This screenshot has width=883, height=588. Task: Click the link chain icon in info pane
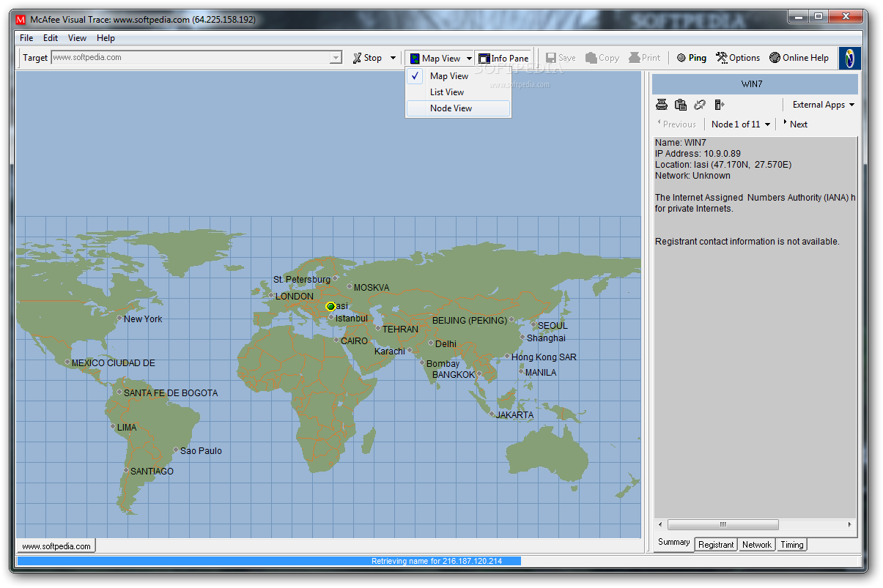(x=700, y=105)
